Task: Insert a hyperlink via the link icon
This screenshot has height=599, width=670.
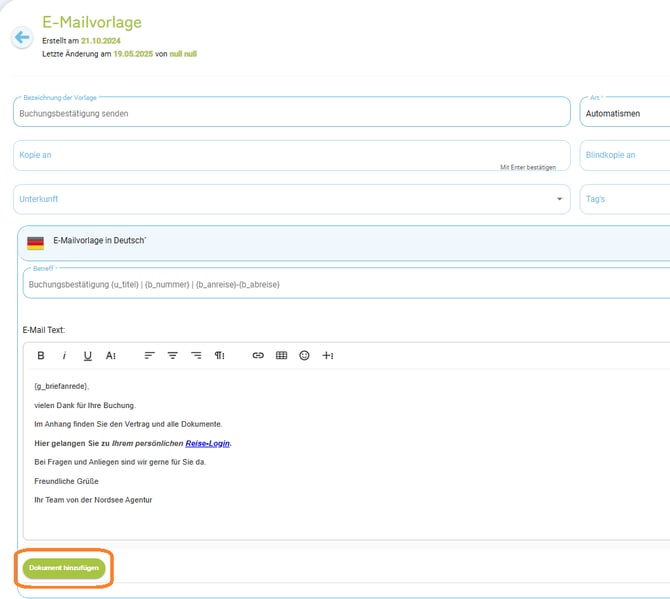Action: (258, 355)
